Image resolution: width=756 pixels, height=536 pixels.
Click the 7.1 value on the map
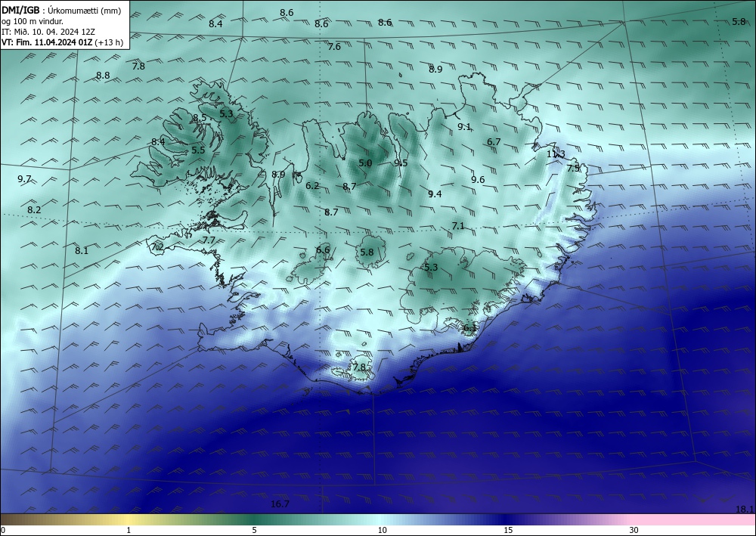point(458,225)
